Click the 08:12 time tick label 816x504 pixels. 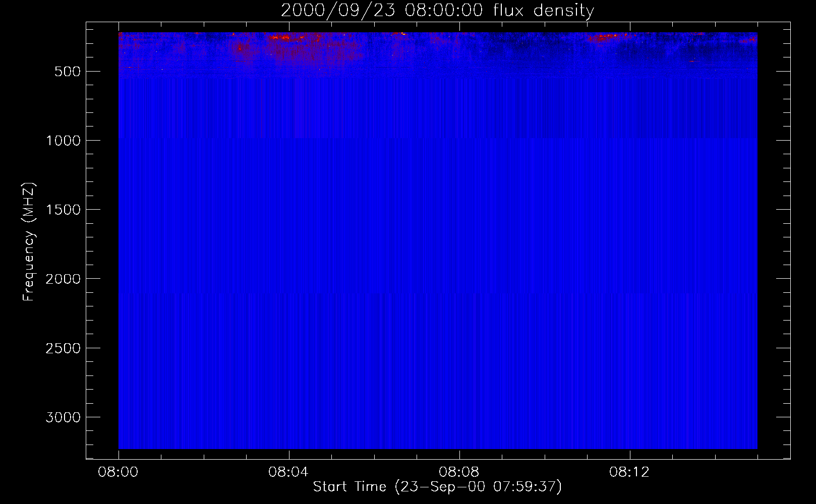tap(629, 472)
